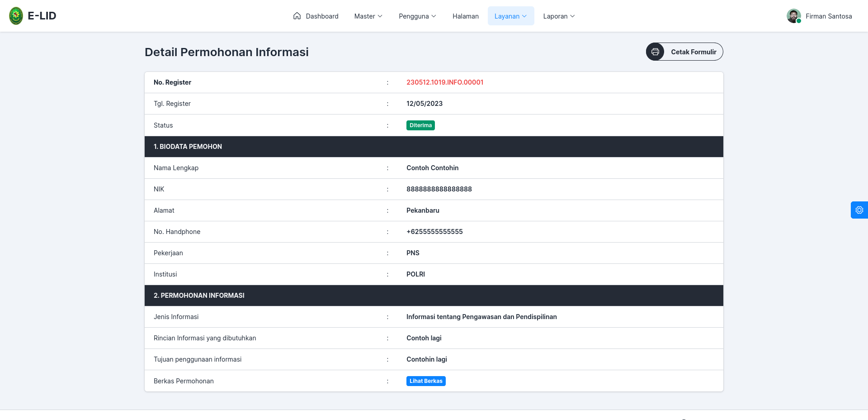Click the Firman Santosa user name
The image size is (868, 420).
pos(829,16)
